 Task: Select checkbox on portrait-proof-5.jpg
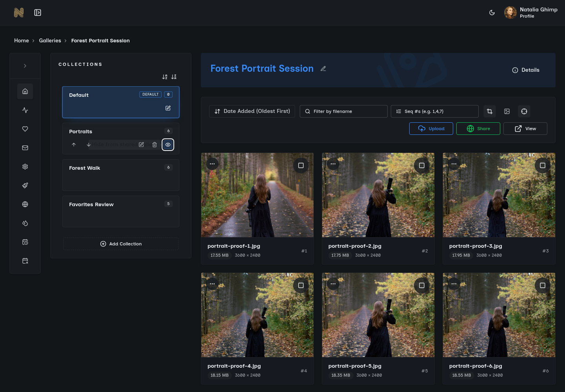tap(422, 285)
